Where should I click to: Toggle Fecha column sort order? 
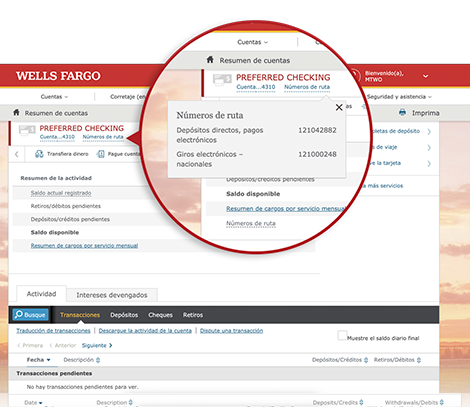pyautogui.click(x=38, y=360)
